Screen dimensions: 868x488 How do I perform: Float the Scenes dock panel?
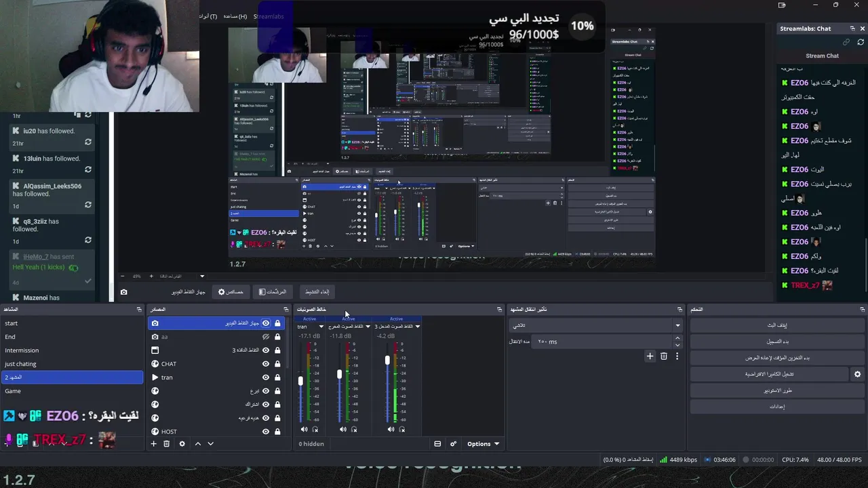pyautogui.click(x=139, y=310)
